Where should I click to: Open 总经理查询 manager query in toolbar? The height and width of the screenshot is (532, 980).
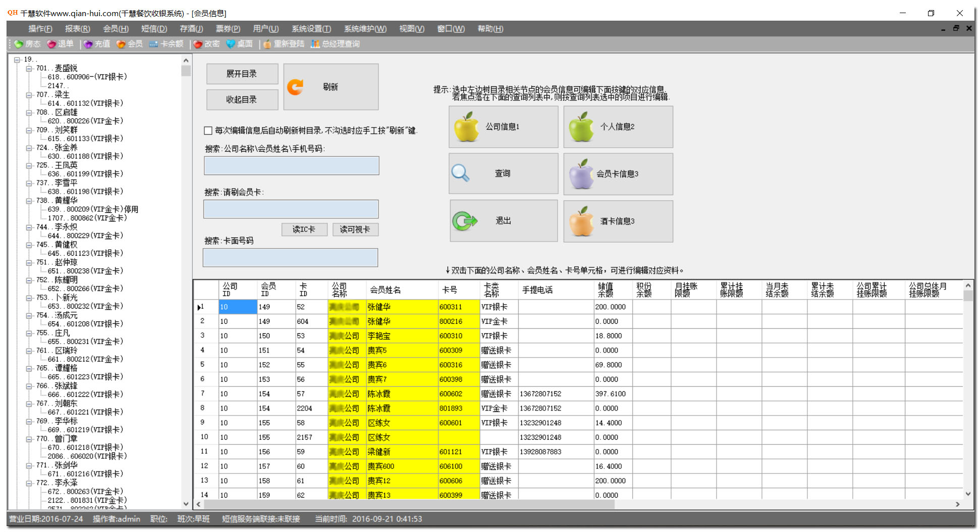pos(335,44)
